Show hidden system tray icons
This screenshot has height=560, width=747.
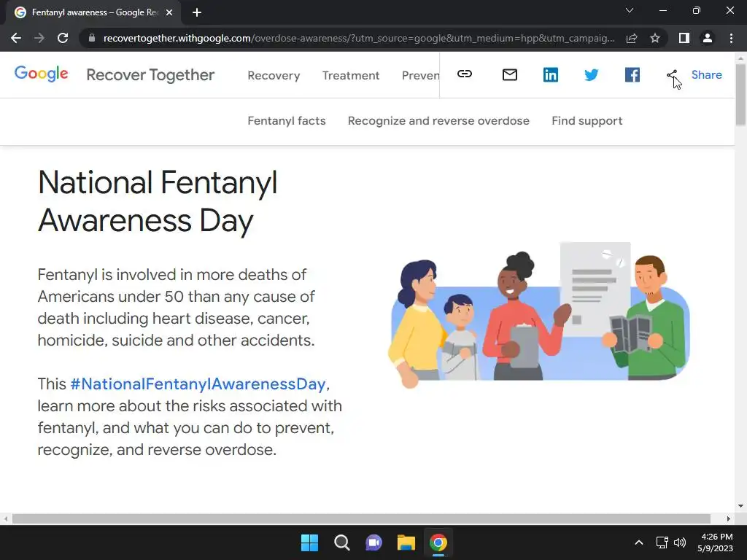click(x=639, y=542)
